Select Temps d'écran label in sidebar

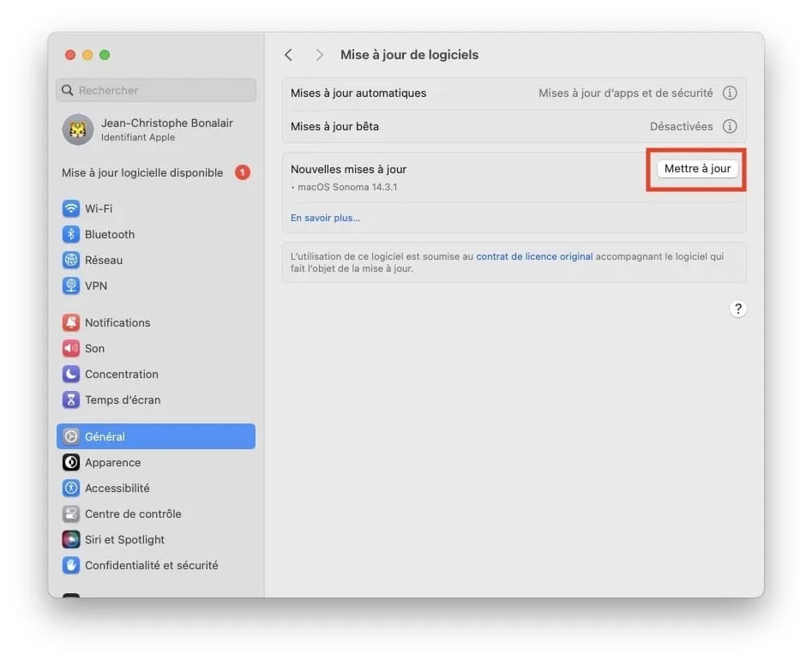tap(123, 400)
